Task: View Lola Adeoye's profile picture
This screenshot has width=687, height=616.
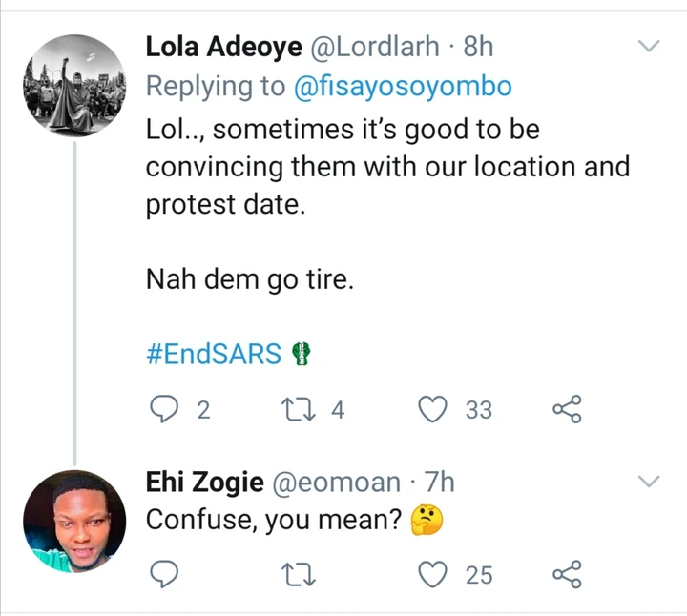Action: tap(73, 84)
